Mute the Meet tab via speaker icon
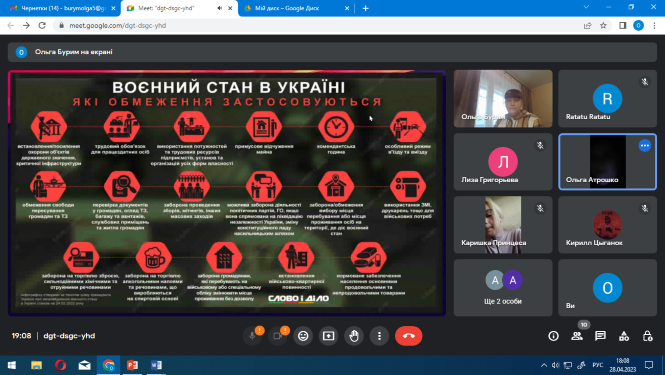The height and width of the screenshot is (375, 665). (220, 8)
